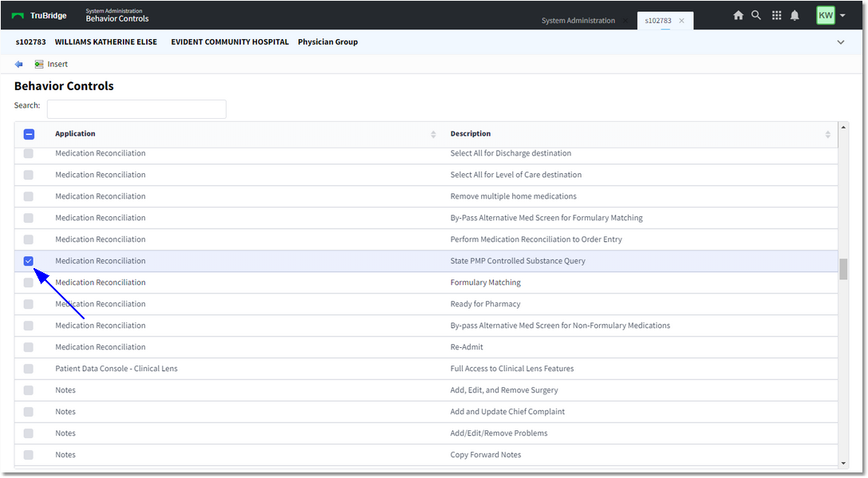Check By-pass Alternative Med Screen Non-Formulary checkbox
This screenshot has height=478, width=868.
pos(28,326)
